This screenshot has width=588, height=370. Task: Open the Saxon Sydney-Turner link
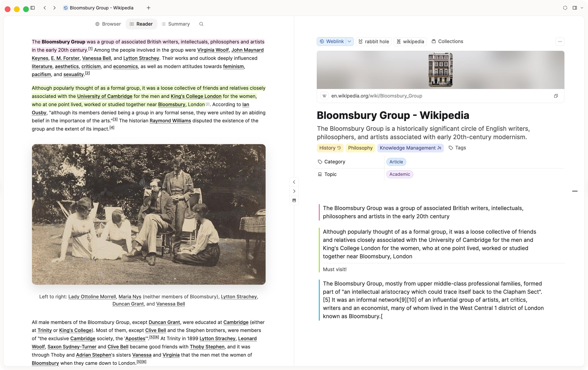[72, 347]
